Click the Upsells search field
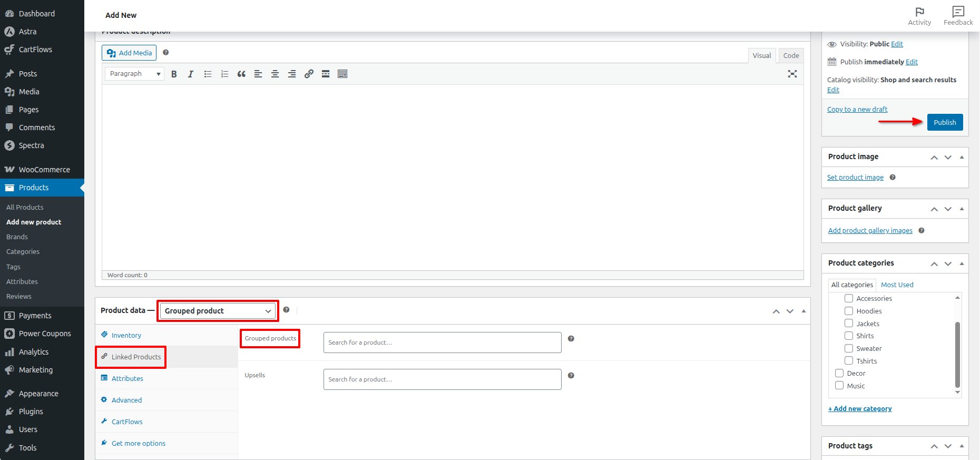The image size is (980, 460). click(x=443, y=379)
